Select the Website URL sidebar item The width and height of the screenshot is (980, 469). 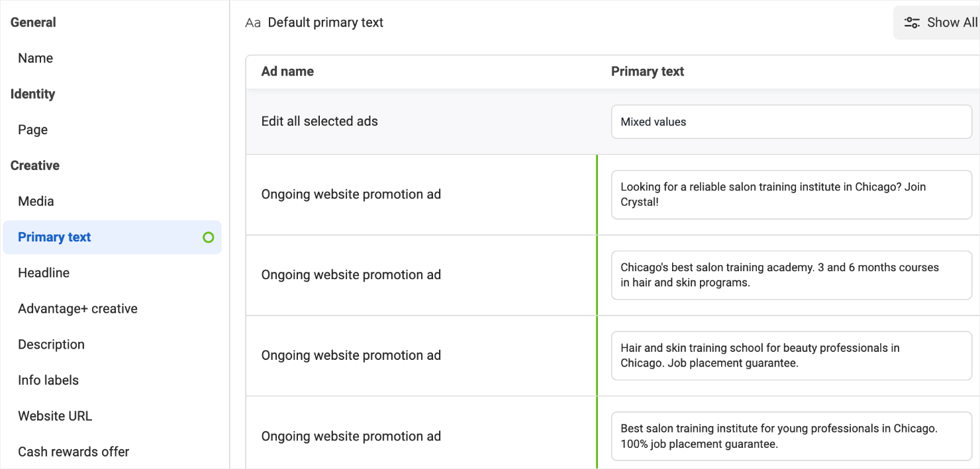(x=55, y=415)
